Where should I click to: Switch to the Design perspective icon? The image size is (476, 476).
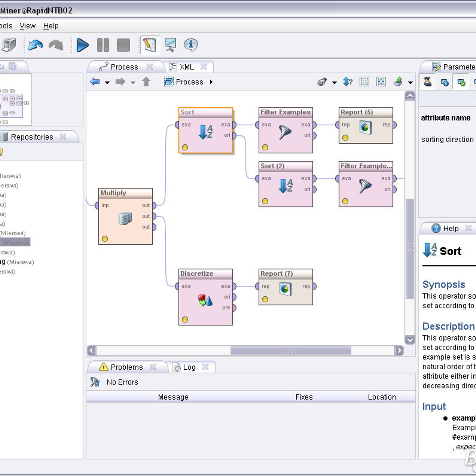(x=150, y=45)
